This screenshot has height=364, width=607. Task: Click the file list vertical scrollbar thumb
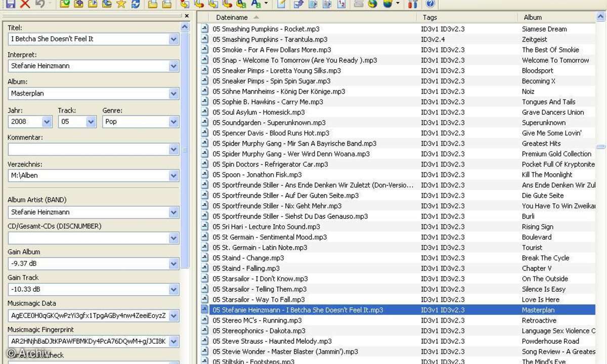click(x=601, y=147)
